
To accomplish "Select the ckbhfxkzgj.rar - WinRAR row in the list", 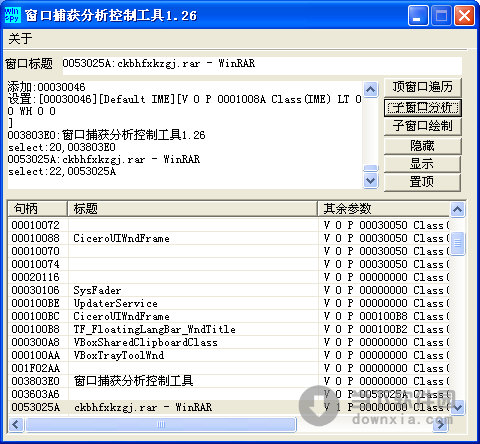I will pos(229,407).
